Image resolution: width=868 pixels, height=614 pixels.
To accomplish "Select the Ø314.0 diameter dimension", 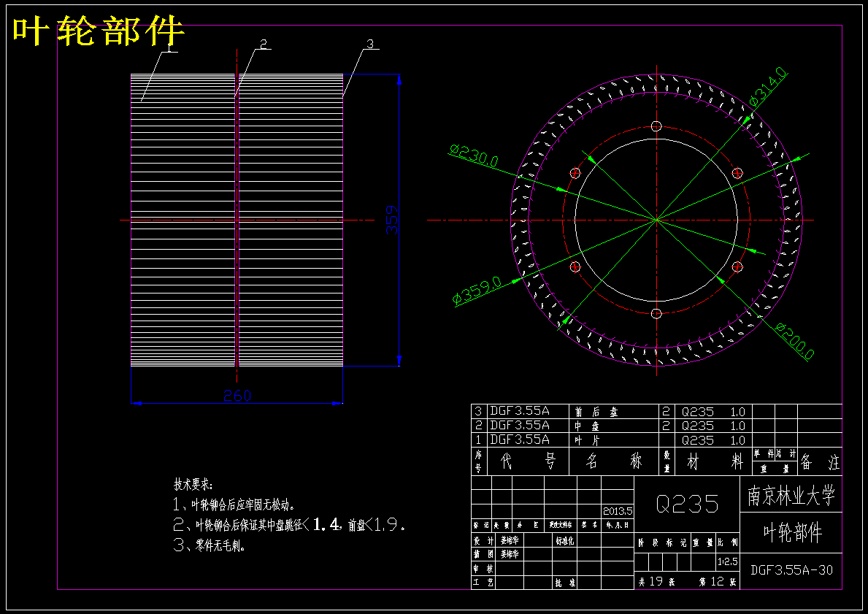I will 768,86.
